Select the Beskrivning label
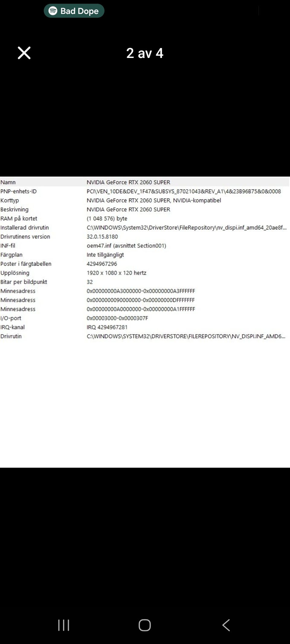This screenshot has width=290, height=644. [14, 209]
